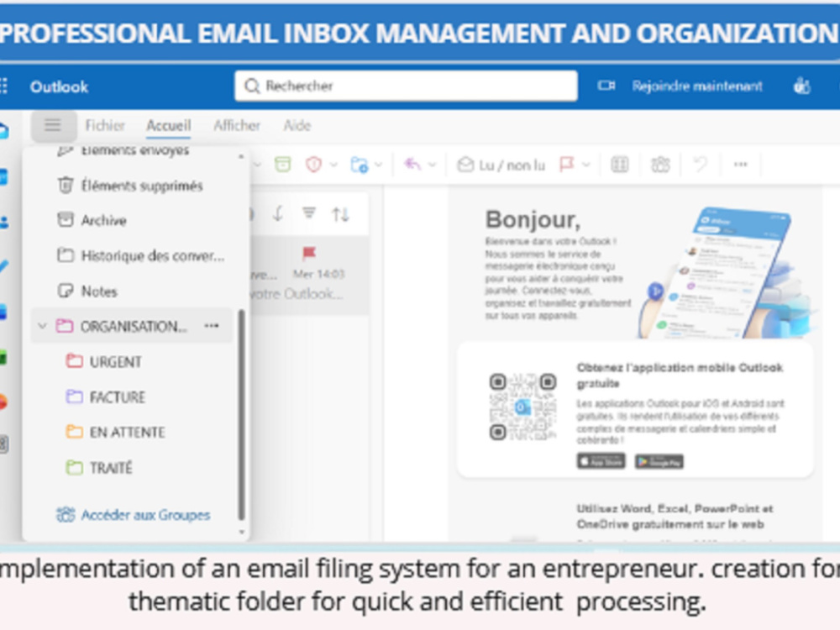Click the Teams video camera icon

click(606, 86)
